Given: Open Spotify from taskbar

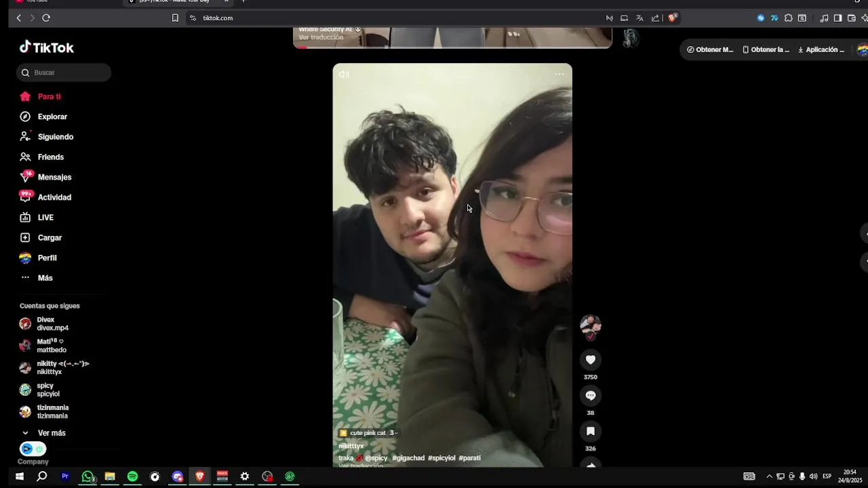Looking at the screenshot, I should coord(132,476).
